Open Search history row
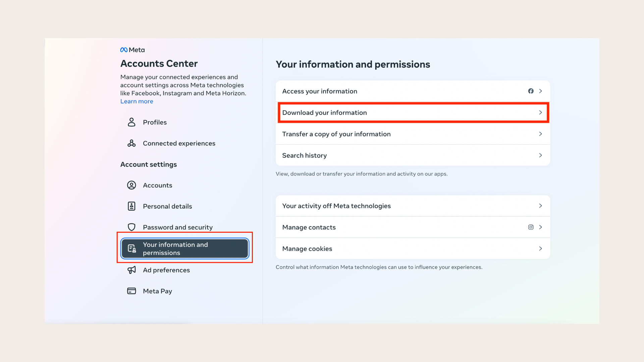 pyautogui.click(x=413, y=155)
